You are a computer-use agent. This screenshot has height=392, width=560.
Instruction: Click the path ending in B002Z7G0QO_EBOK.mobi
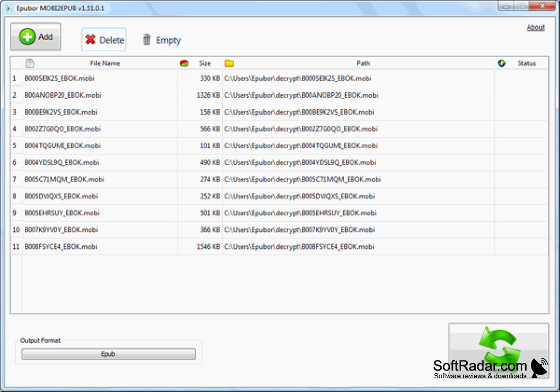(301, 129)
